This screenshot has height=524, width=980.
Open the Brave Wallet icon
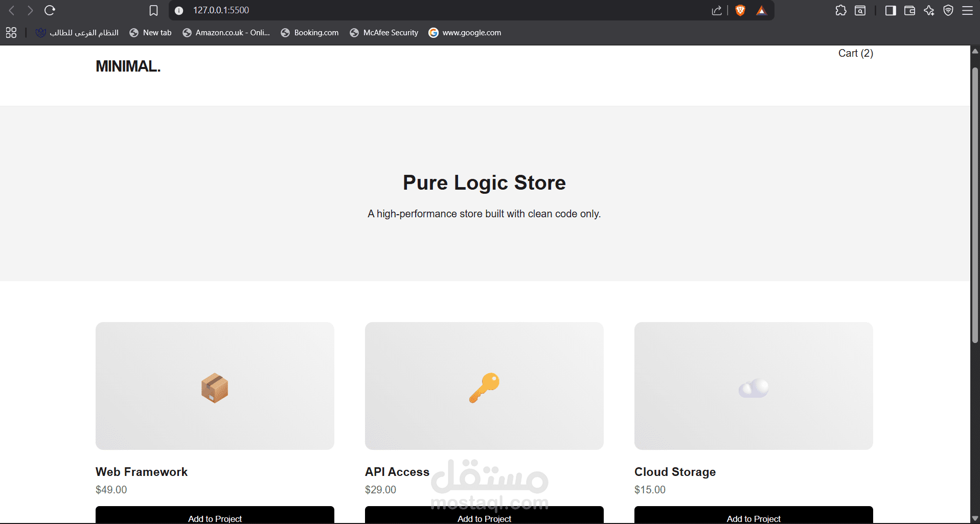[x=909, y=10]
